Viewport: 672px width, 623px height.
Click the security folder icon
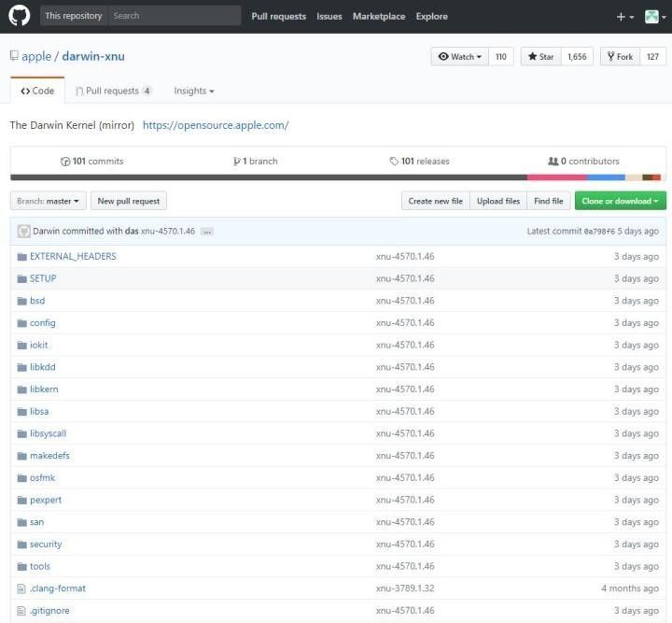[21, 545]
